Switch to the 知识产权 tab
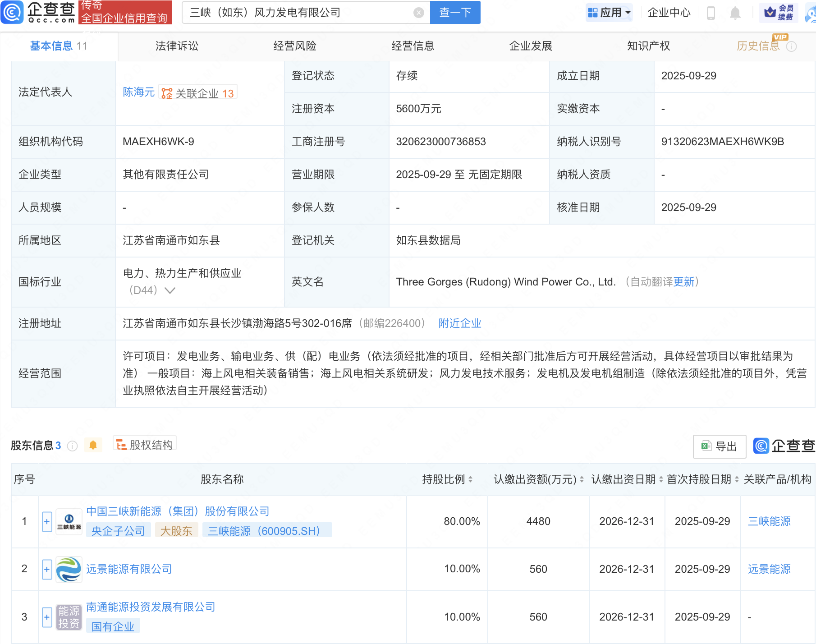The image size is (816, 644). [648, 46]
